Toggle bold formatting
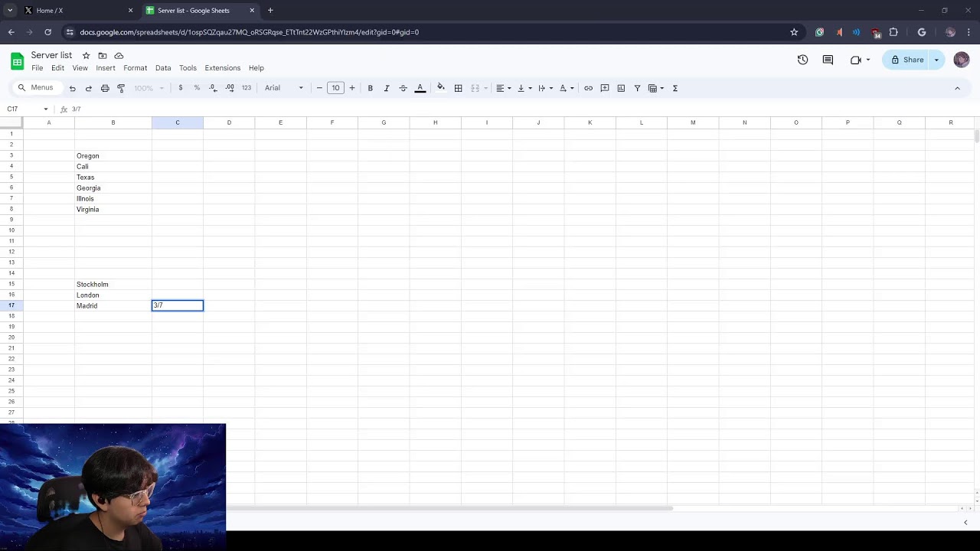 [x=370, y=88]
